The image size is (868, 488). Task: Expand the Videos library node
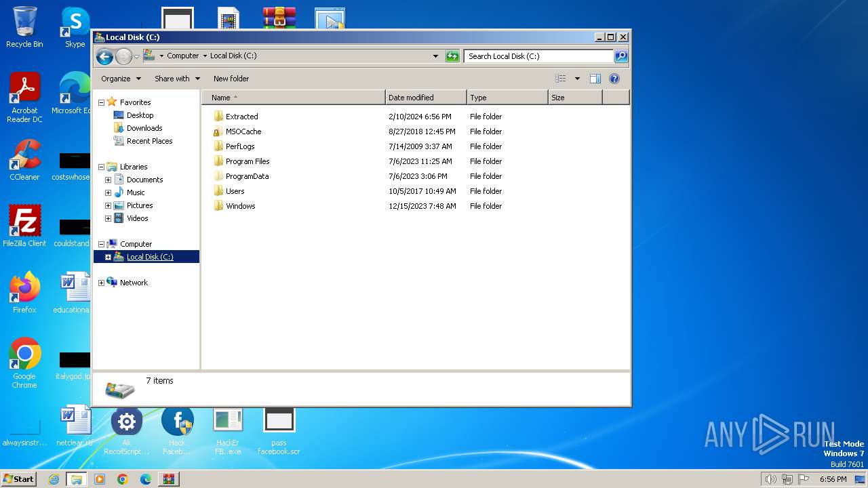point(108,218)
